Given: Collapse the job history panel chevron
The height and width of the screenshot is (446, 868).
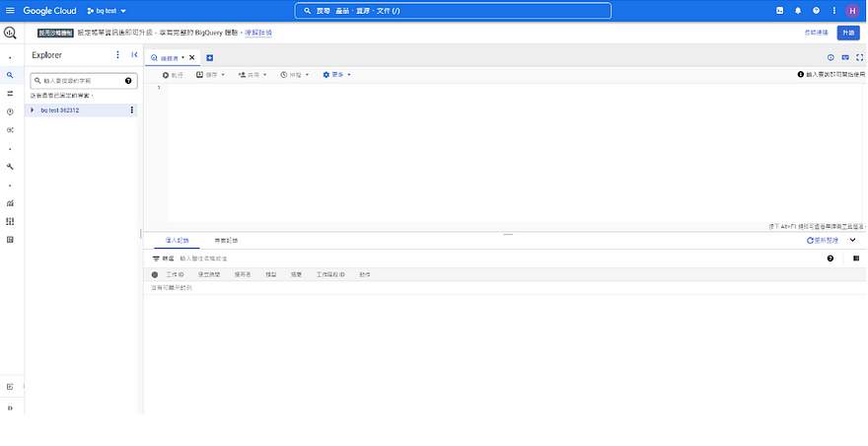Looking at the screenshot, I should tap(852, 241).
